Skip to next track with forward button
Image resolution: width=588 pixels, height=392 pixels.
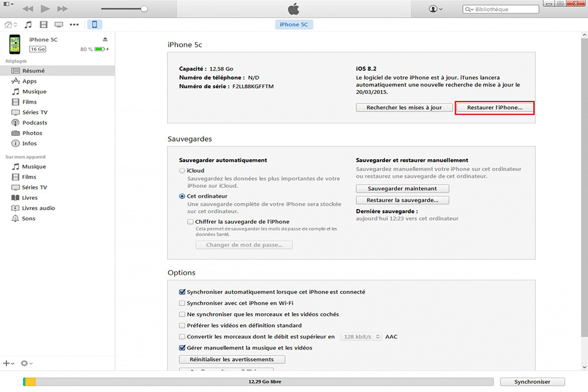point(63,9)
